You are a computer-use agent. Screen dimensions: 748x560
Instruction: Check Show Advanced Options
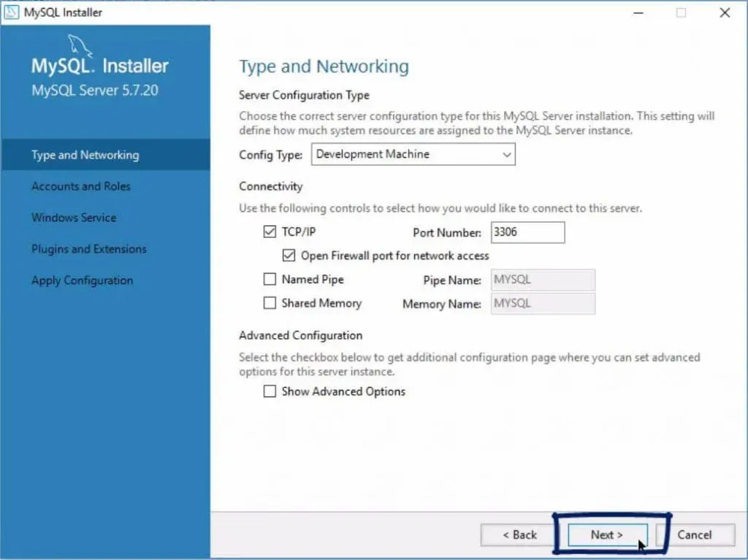point(270,391)
